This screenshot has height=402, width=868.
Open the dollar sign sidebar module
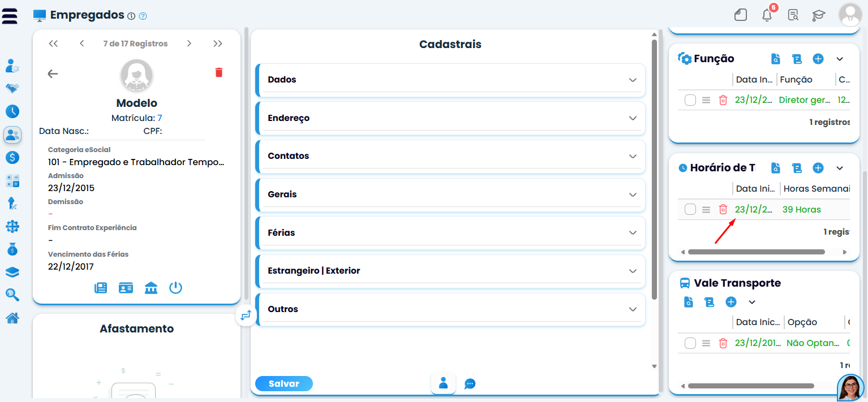12,158
